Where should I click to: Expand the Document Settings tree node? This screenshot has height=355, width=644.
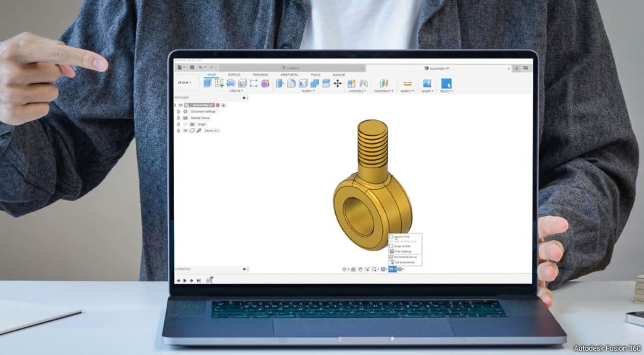pos(179,111)
